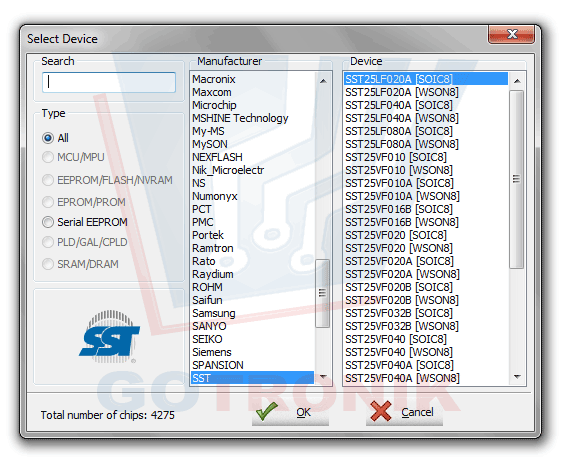Viewport: 572px width, 464px height.
Task: Click the Manufacturer list scroll down arrow
Action: [x=323, y=376]
